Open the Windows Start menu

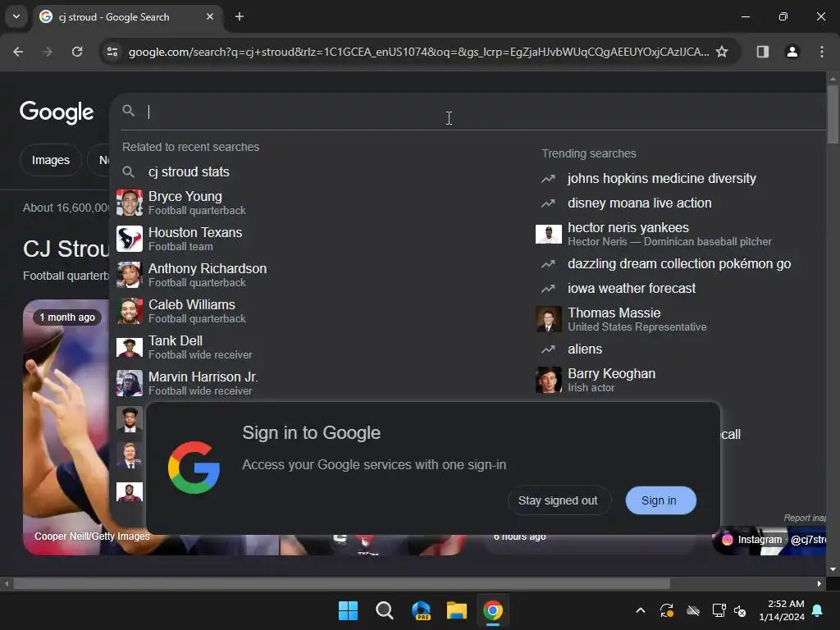tap(348, 610)
